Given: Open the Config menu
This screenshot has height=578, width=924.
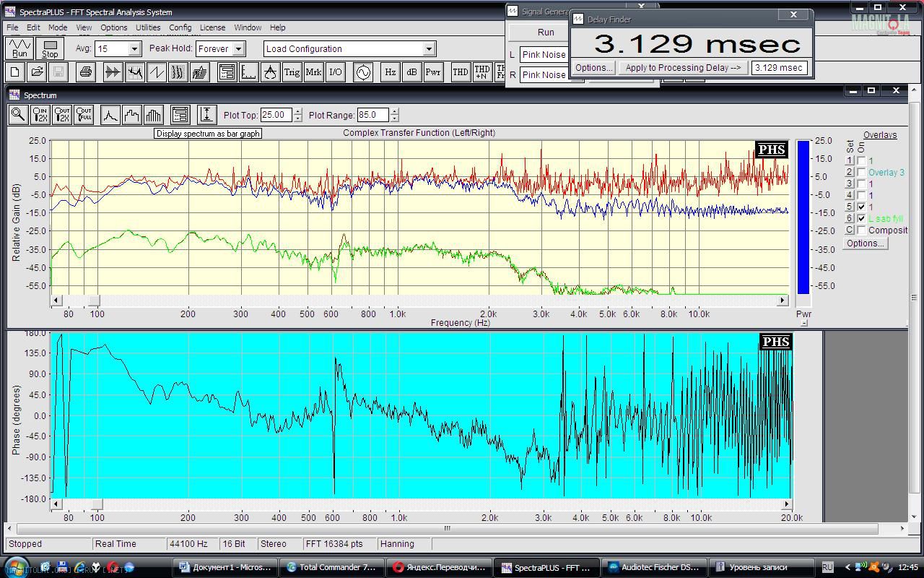Looking at the screenshot, I should pyautogui.click(x=180, y=27).
